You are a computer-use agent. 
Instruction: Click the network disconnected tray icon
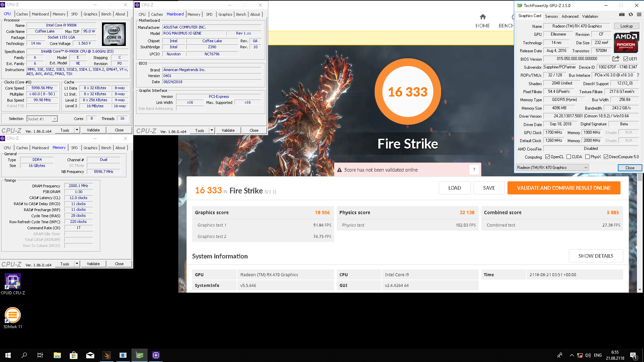[580, 355]
